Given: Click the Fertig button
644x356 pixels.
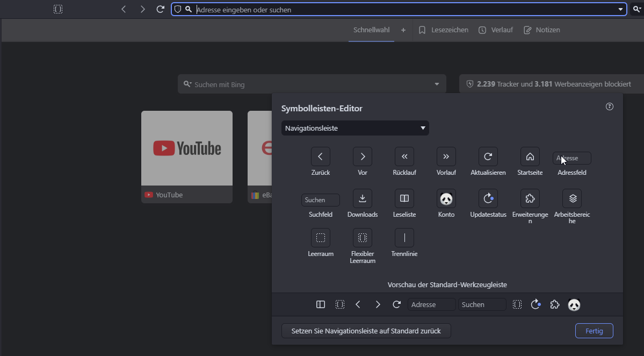Looking at the screenshot, I should click(x=594, y=331).
